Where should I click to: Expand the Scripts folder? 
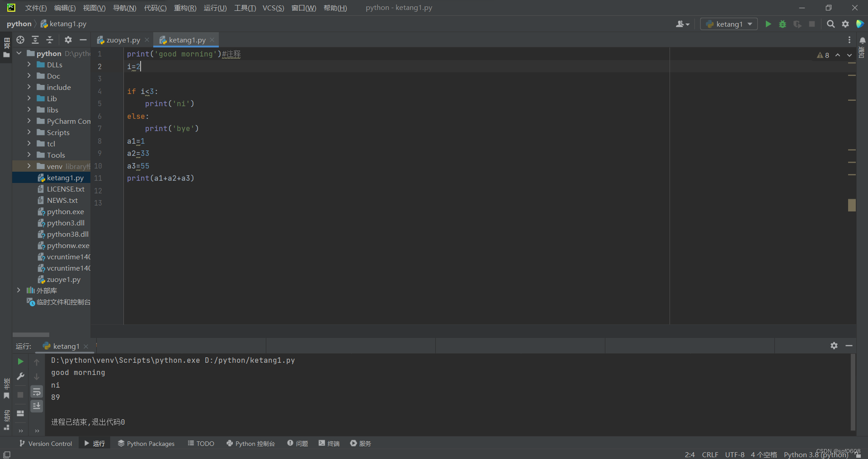tap(29, 132)
